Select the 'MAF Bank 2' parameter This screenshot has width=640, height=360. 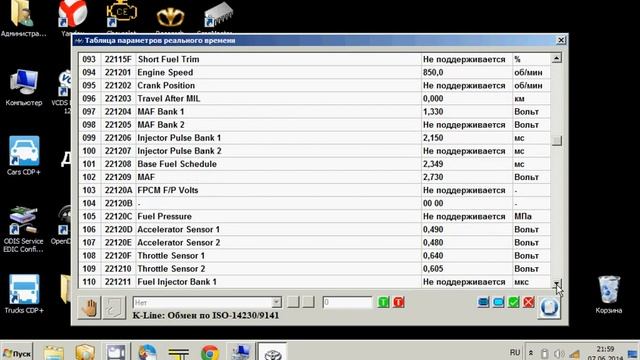[314, 124]
